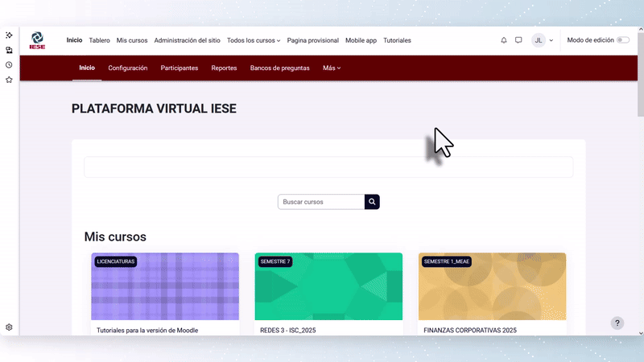The width and height of the screenshot is (644, 362).
Task: Click the IESE logo in the header
Action: (37, 40)
